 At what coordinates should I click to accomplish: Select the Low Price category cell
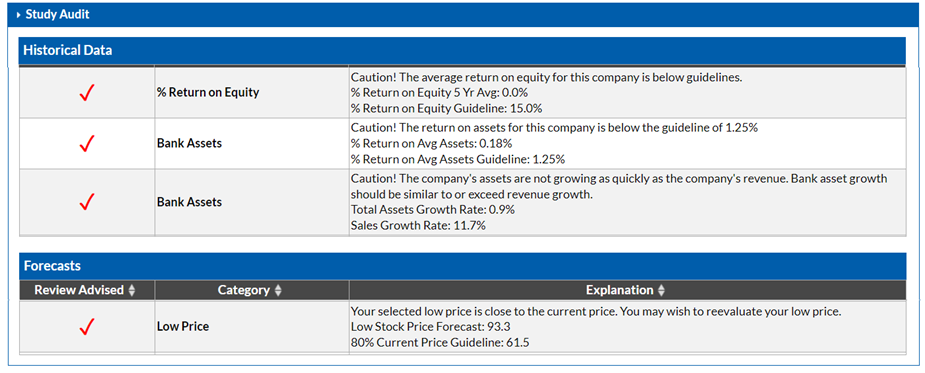coord(252,326)
